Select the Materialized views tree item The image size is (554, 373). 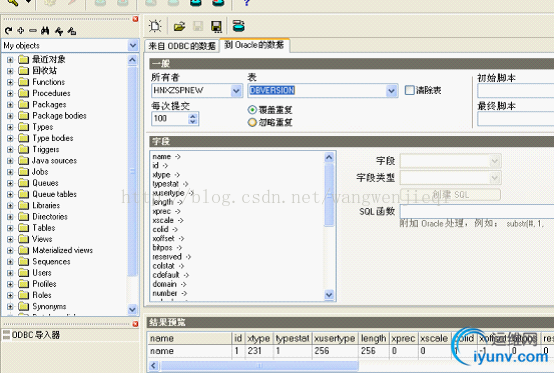point(63,250)
